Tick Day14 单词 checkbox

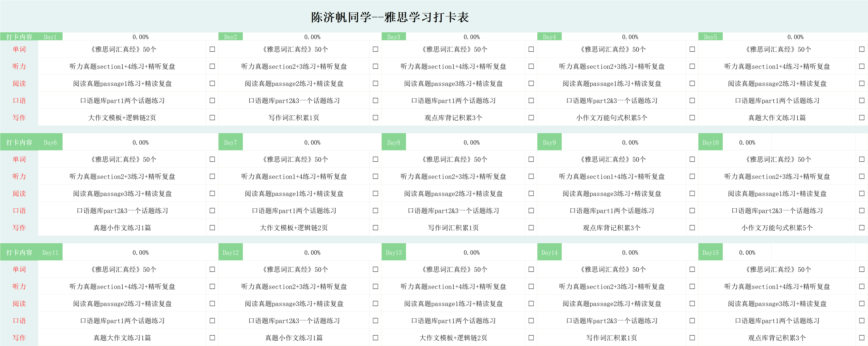pos(692,269)
